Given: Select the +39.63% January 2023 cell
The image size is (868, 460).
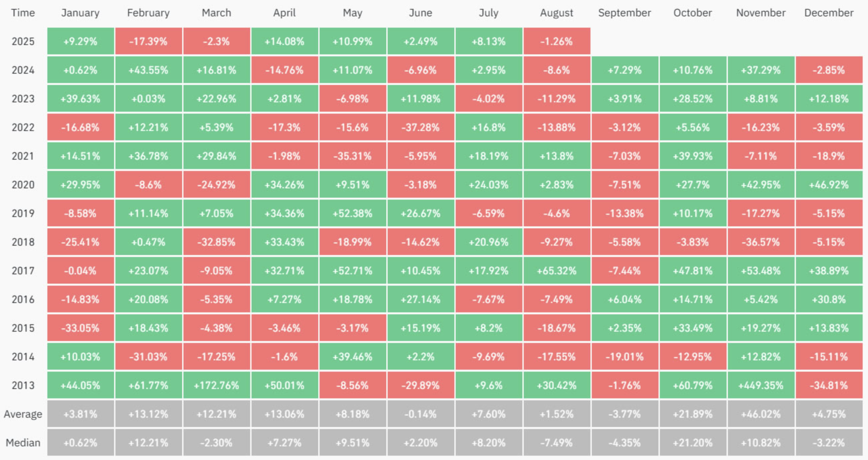Looking at the screenshot, I should (80, 99).
